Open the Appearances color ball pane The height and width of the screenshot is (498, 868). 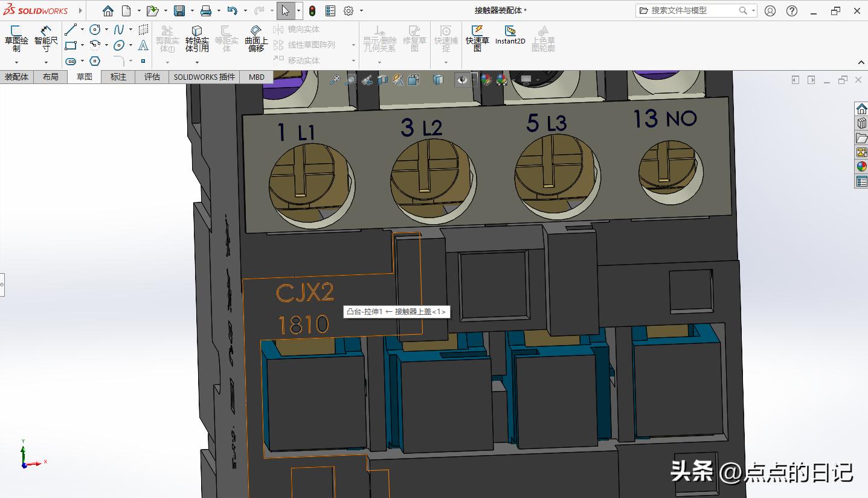click(x=861, y=167)
